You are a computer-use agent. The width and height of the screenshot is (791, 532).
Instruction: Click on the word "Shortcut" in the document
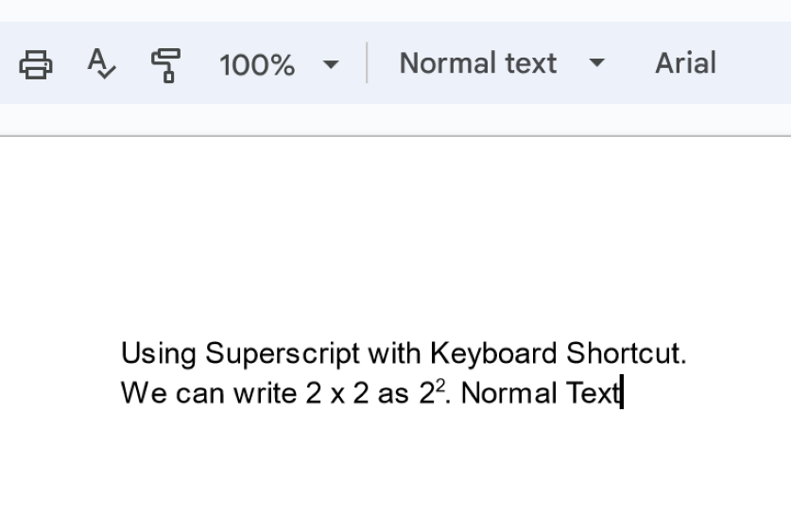(624, 354)
